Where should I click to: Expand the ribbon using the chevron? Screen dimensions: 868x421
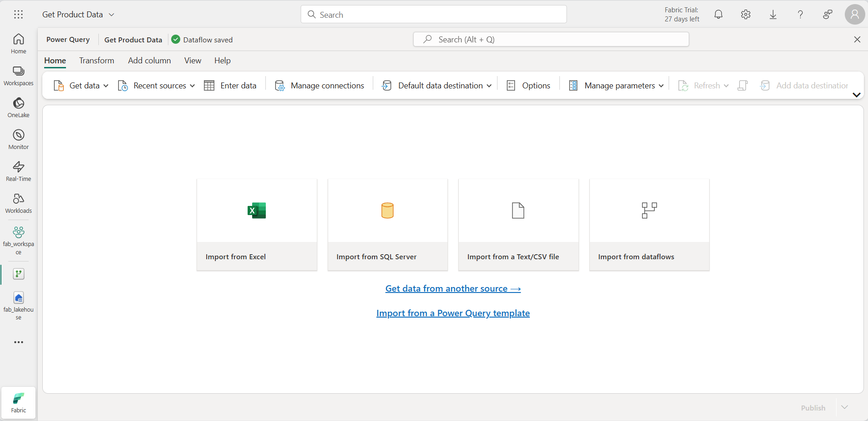pyautogui.click(x=857, y=95)
